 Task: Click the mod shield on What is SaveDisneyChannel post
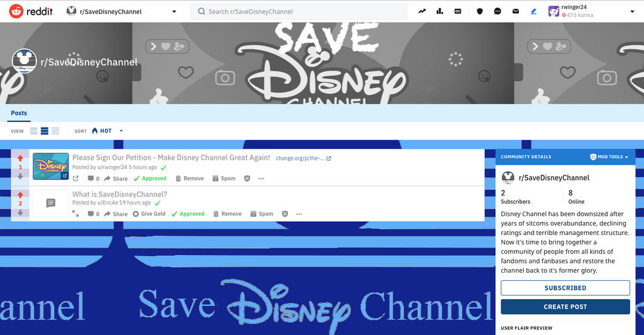pos(285,214)
